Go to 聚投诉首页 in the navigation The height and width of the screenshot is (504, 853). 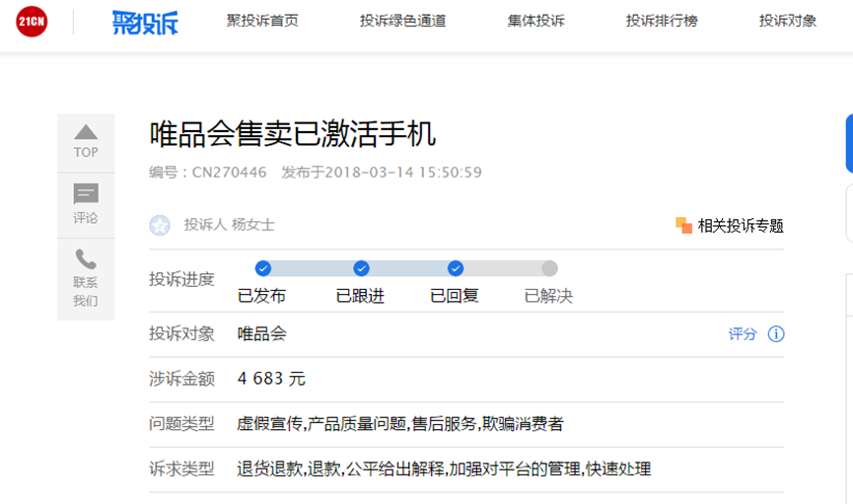(262, 22)
